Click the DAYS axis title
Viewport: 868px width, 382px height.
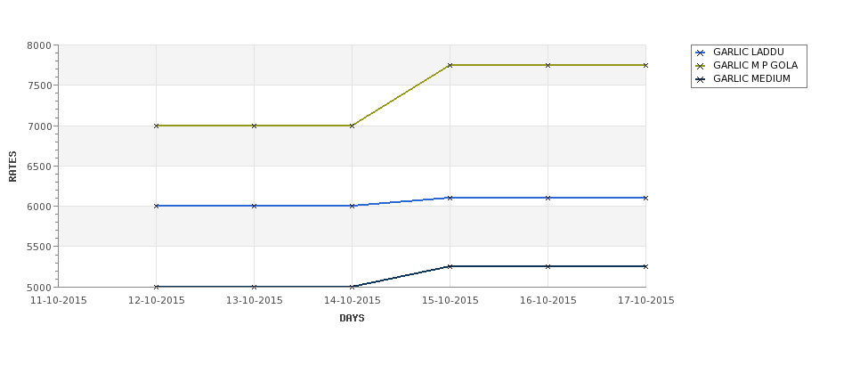(352, 319)
